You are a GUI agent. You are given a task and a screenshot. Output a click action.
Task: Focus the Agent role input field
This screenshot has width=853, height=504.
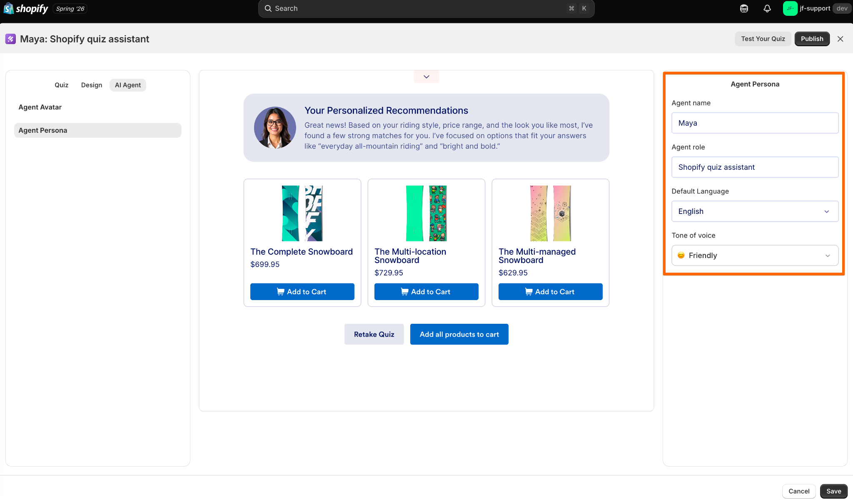coord(755,167)
